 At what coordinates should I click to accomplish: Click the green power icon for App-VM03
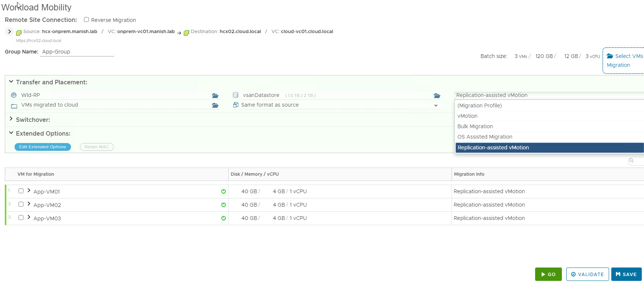tap(223, 218)
